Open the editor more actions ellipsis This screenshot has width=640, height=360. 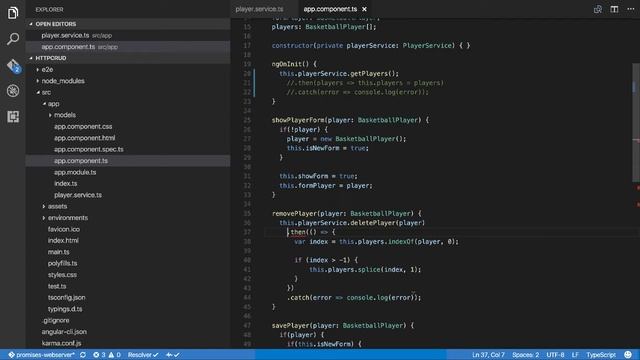pos(630,9)
